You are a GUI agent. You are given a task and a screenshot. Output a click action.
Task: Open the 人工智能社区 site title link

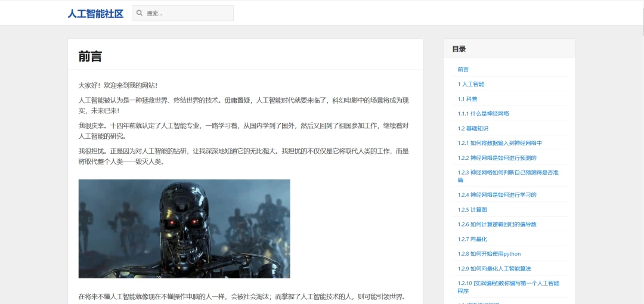[95, 13]
